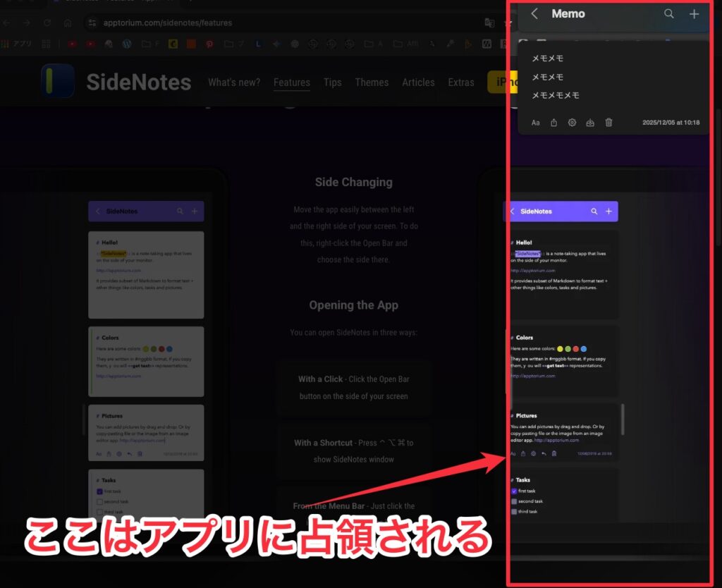Open search in the Memo panel
The width and height of the screenshot is (722, 588).
pyautogui.click(x=668, y=14)
